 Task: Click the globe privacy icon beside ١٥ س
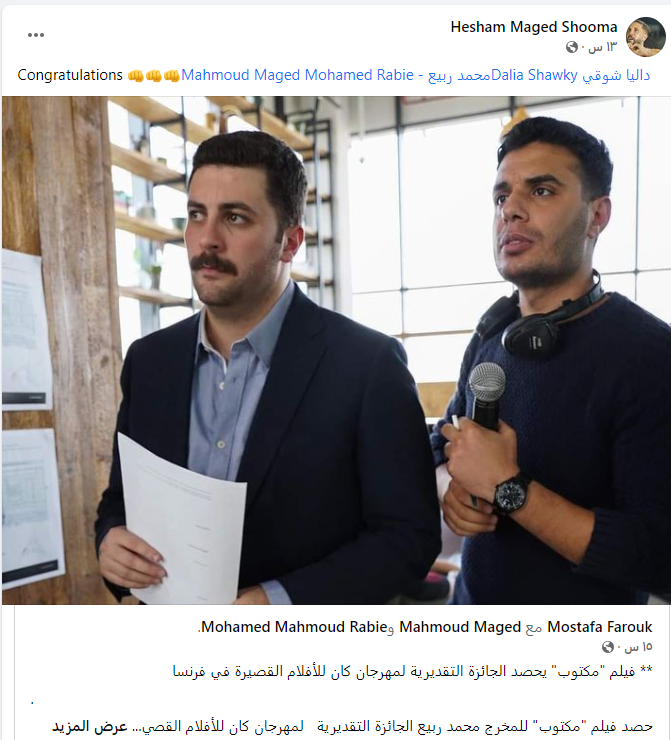click(608, 647)
